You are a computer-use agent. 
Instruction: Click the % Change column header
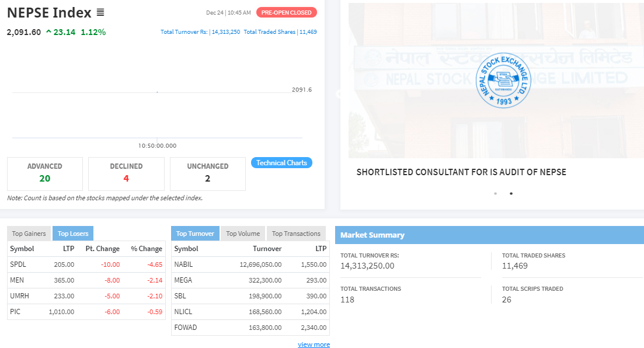[x=147, y=249]
